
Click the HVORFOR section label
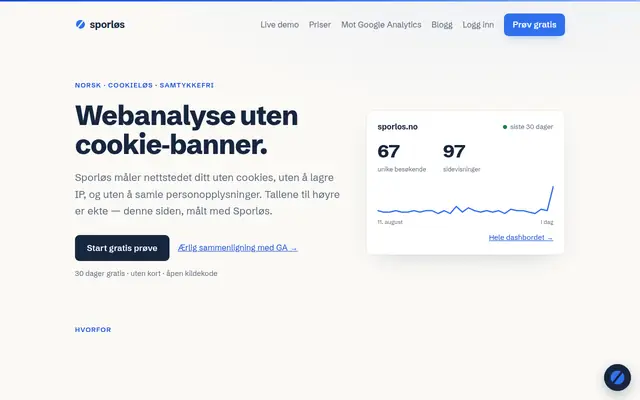tap(93, 329)
